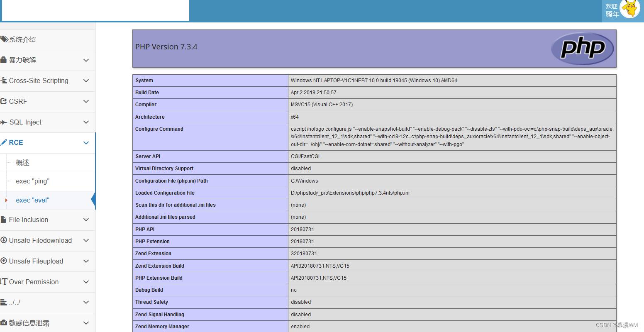This screenshot has width=644, height=332.
Task: Expand the File Inclusion chevron
Action: click(86, 220)
